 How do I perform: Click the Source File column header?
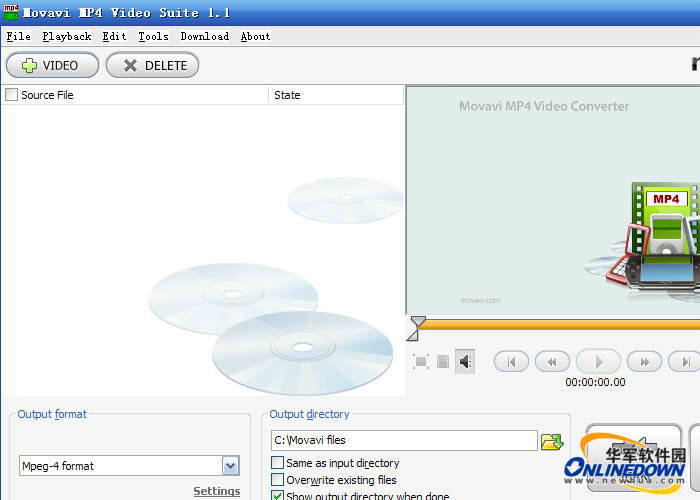point(134,95)
